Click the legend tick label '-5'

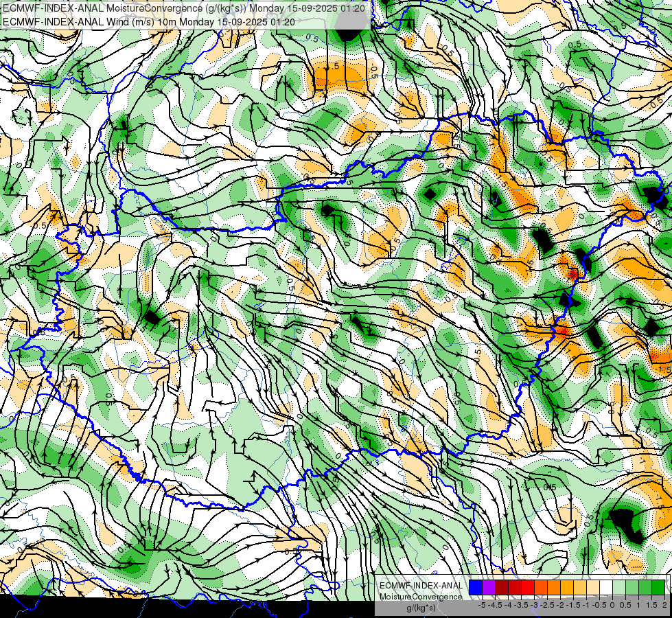click(x=482, y=605)
